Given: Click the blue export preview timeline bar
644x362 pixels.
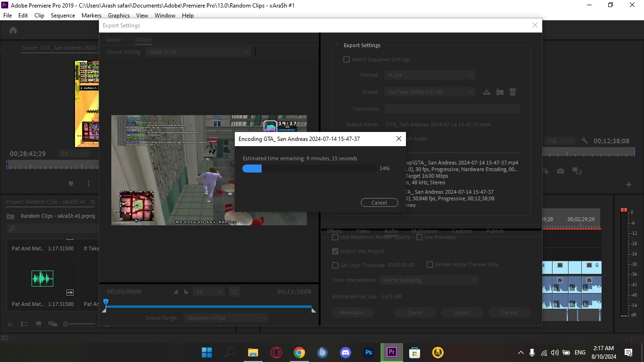Looking at the screenshot, I should coord(208,307).
